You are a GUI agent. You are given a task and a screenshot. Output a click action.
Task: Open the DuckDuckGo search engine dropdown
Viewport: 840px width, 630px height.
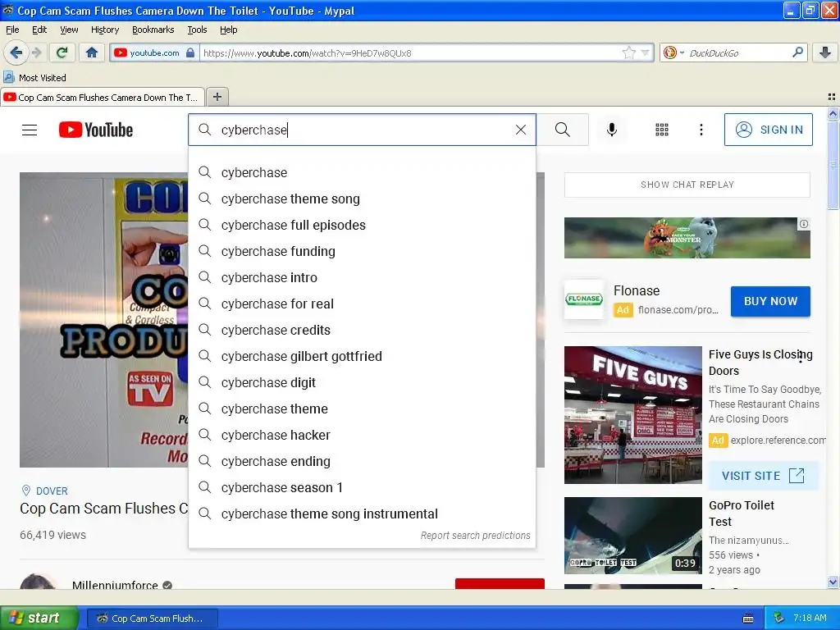point(673,52)
